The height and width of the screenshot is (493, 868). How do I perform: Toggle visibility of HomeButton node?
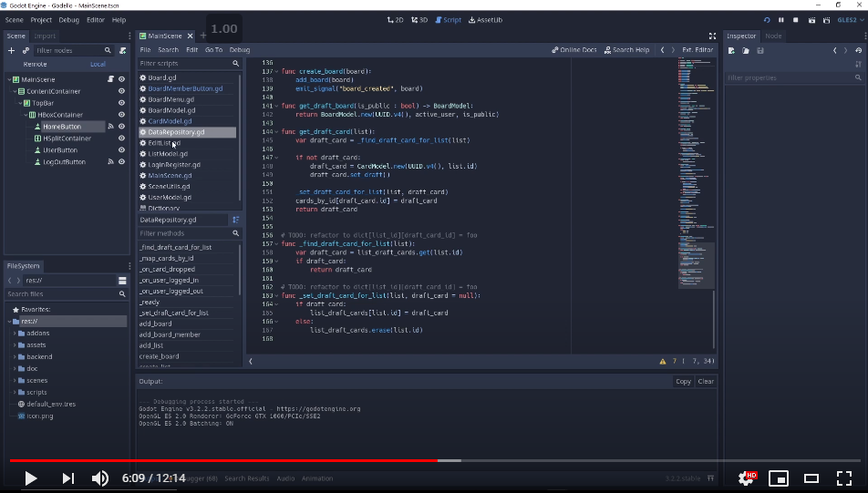(122, 126)
